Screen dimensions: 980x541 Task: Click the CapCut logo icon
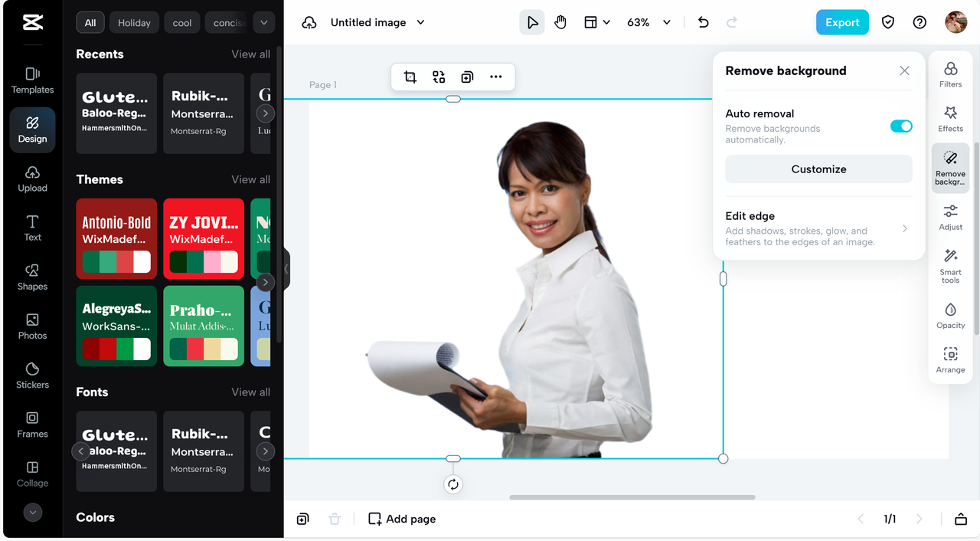32,23
